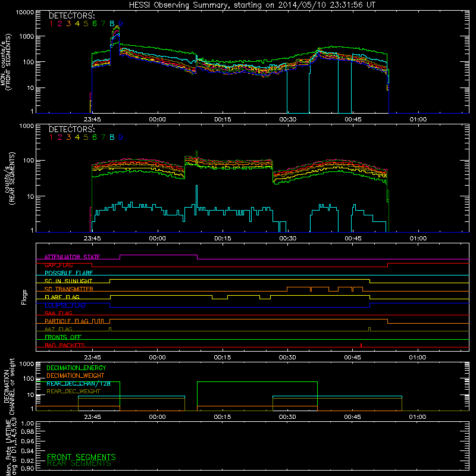
Task: Click the FRONT SEGMENTS livetime legend text
Action: coord(82,457)
